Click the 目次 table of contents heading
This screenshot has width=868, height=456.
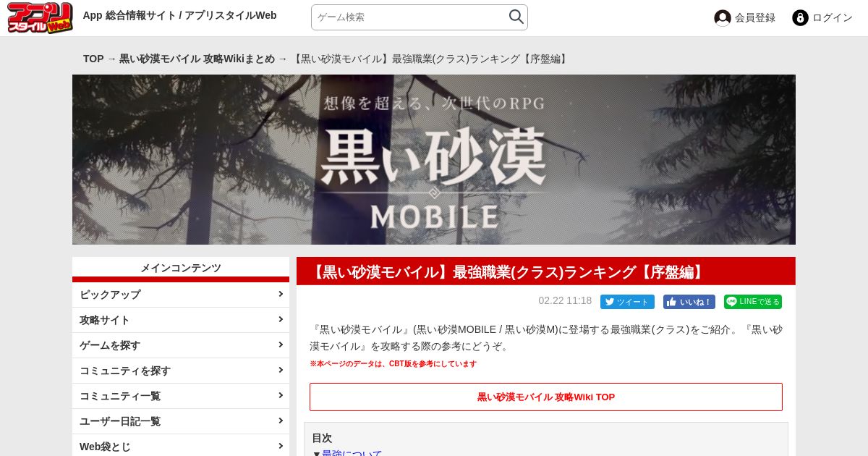(322, 438)
